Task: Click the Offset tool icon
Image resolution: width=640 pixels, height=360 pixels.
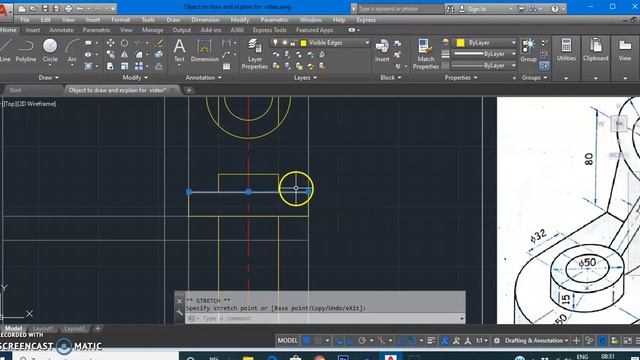Action: pyautogui.click(x=159, y=66)
